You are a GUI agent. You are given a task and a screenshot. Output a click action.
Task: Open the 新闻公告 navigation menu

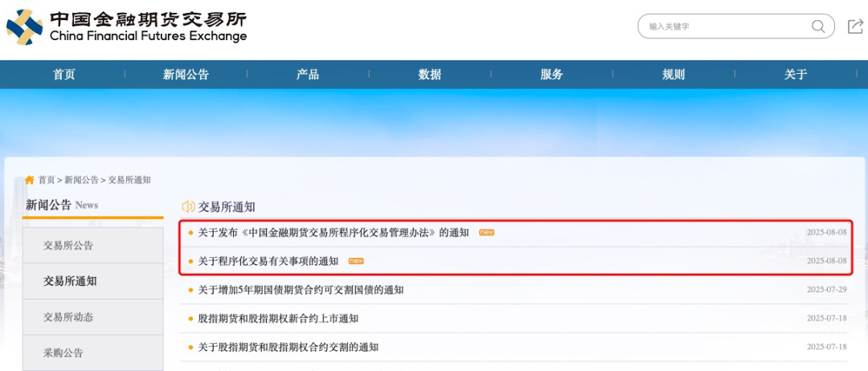click(x=186, y=74)
